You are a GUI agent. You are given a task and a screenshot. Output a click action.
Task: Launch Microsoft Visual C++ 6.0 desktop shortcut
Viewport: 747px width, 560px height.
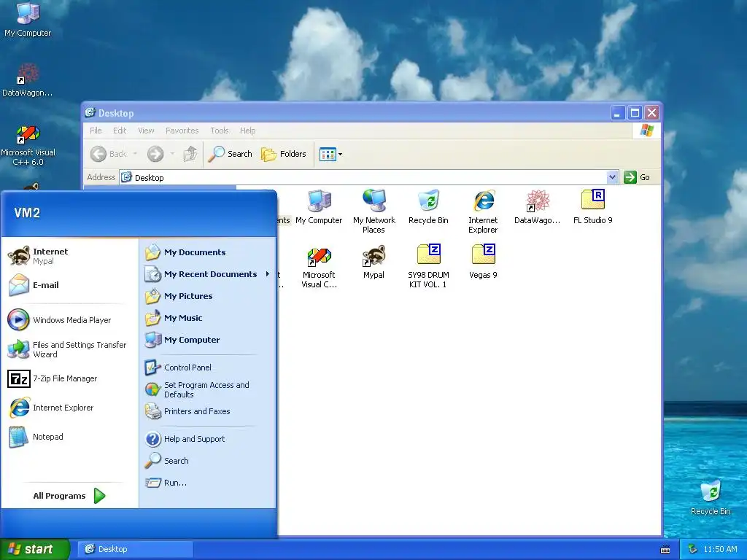pyautogui.click(x=28, y=145)
